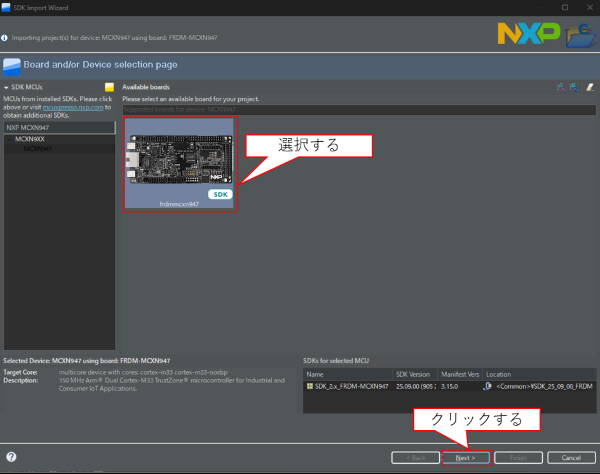This screenshot has width=600, height=474.
Task: Click the help question mark icon
Action: 11,457
